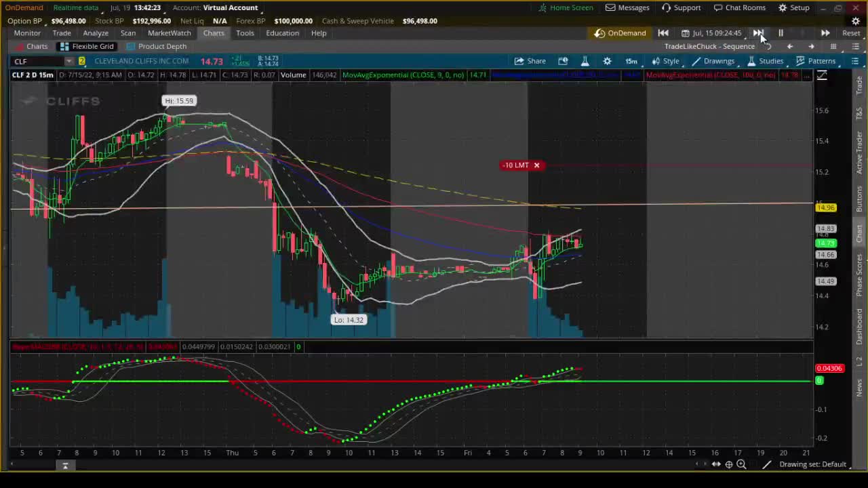Click the CLF symbol input field
Screen dimensions: 868x488
[x=37, y=61]
